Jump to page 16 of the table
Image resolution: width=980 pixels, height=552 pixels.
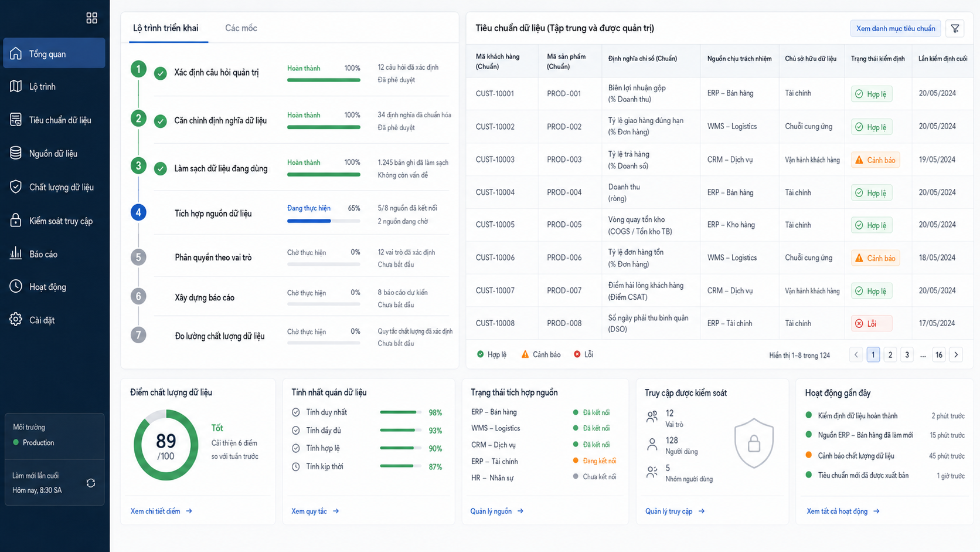(939, 354)
